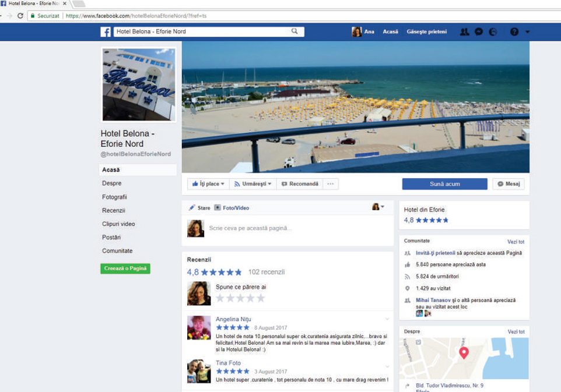Open friend requests icon in top bar
The height and width of the screenshot is (392, 561).
point(464,32)
